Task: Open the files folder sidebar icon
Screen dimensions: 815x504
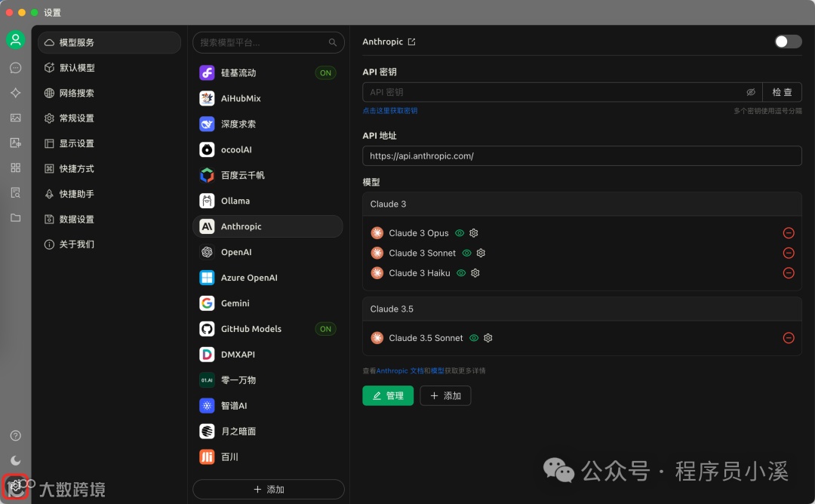Action: pyautogui.click(x=16, y=218)
